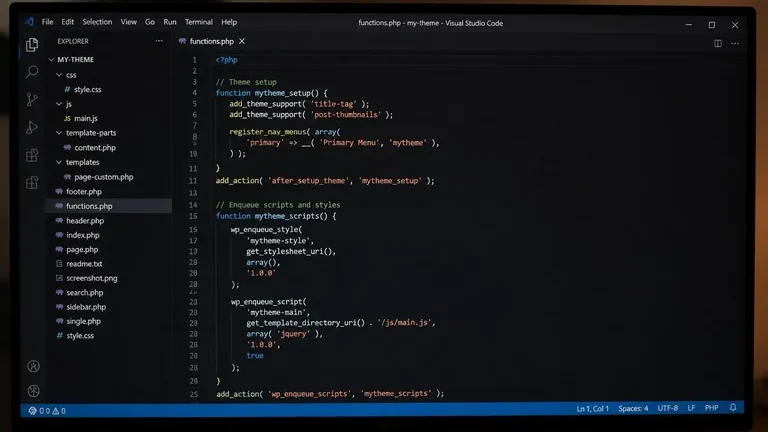Viewport: 768px width, 432px height.
Task: Open footer.php in the explorer
Action: [x=84, y=192]
